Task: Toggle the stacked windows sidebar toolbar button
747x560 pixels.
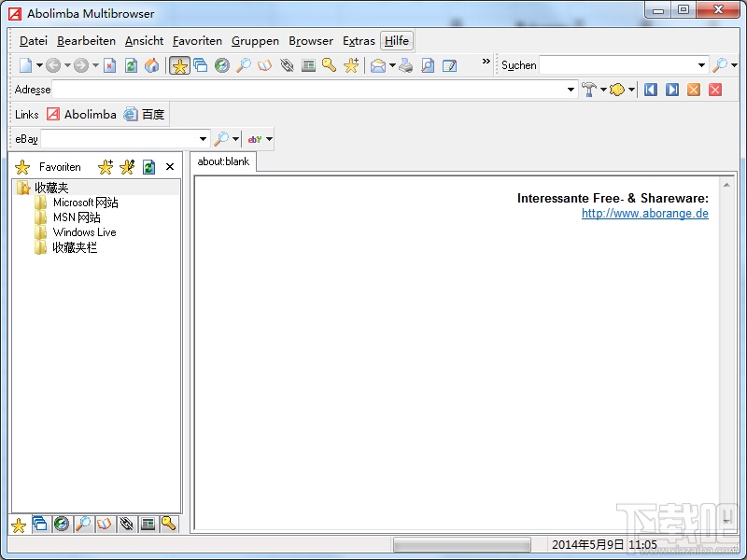Action: click(x=201, y=65)
